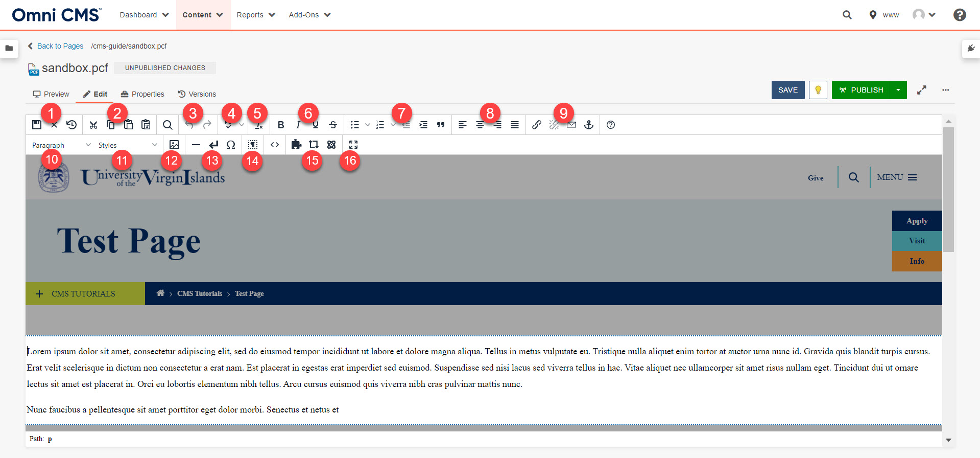Toggle the bulleted list button
The width and height of the screenshot is (980, 458).
[x=355, y=125]
